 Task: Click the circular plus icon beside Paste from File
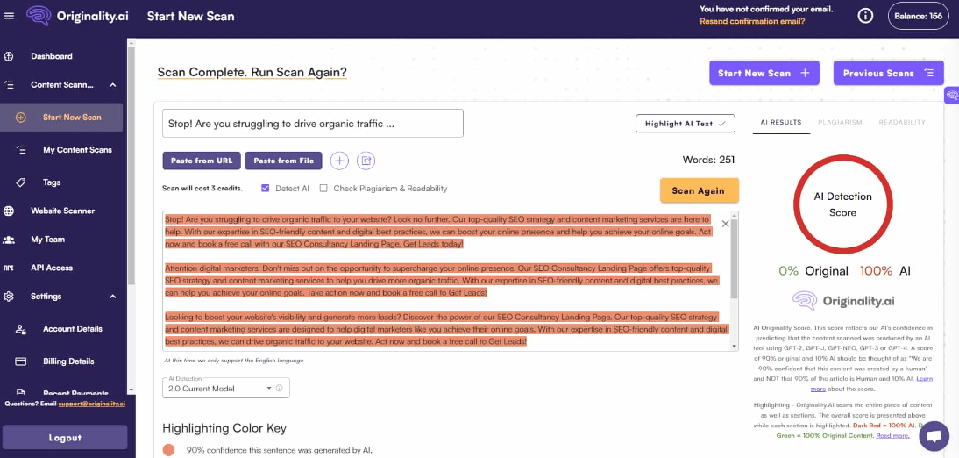339,160
